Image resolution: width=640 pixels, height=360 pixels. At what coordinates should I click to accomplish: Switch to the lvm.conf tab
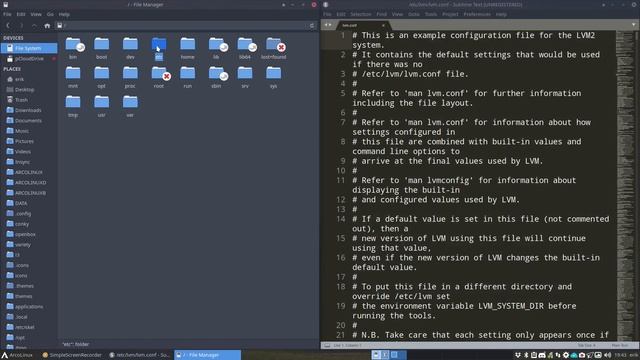(362, 25)
